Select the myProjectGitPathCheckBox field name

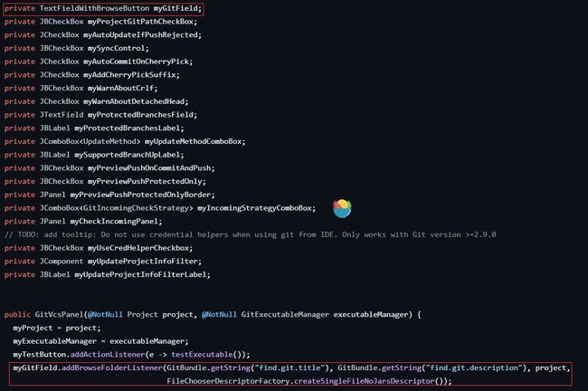pos(140,22)
